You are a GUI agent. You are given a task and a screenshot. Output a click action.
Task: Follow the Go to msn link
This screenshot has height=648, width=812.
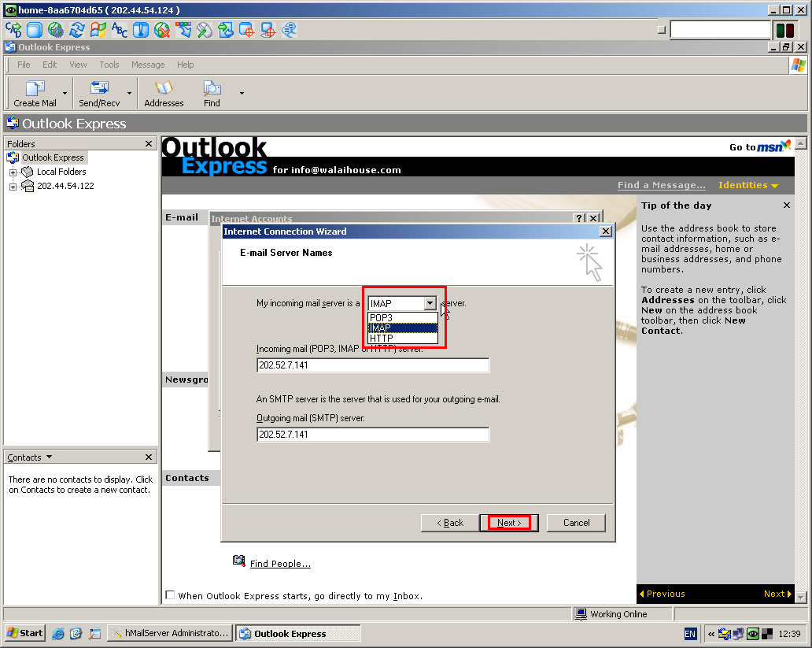coord(760,146)
